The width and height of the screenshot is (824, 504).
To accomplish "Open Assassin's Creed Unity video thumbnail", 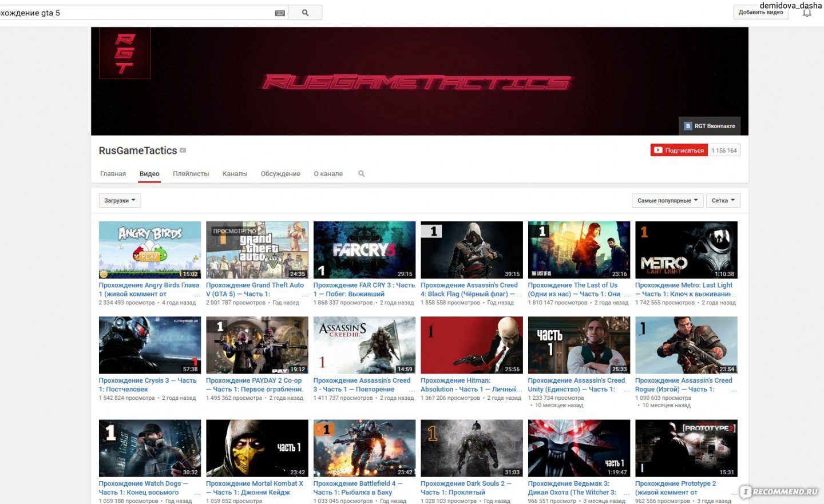I will click(x=579, y=346).
